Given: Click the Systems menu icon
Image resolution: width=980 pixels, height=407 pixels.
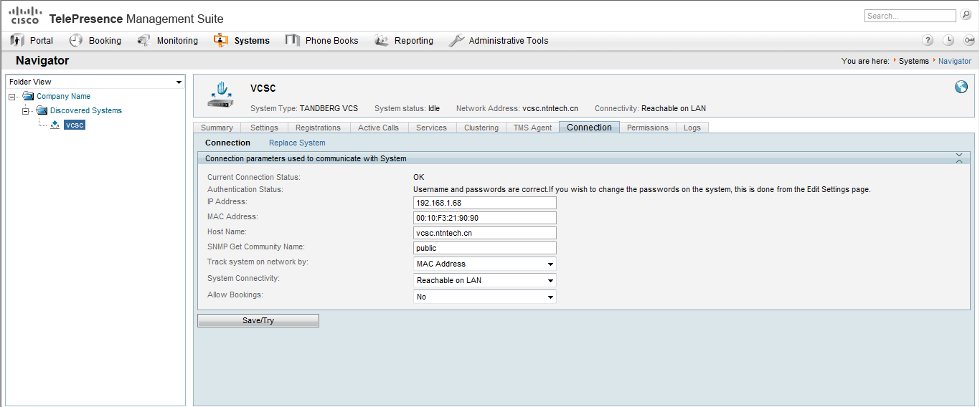Looking at the screenshot, I should click(221, 41).
